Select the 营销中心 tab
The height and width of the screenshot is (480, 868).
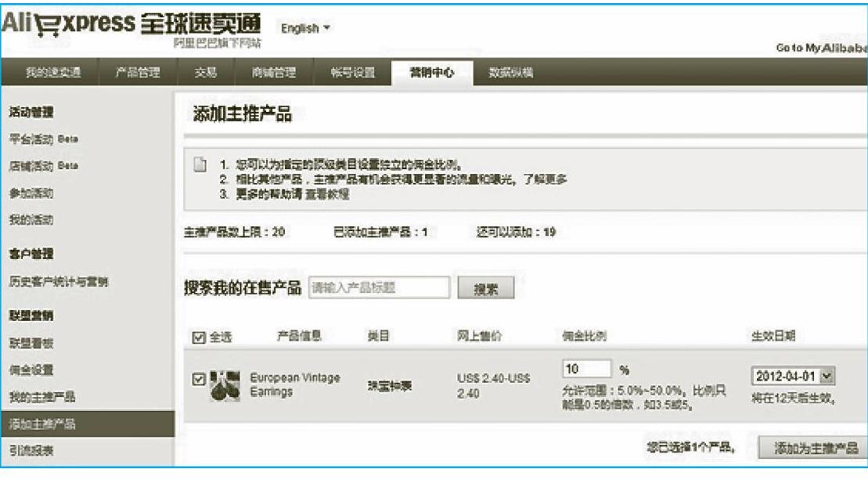[x=432, y=73]
